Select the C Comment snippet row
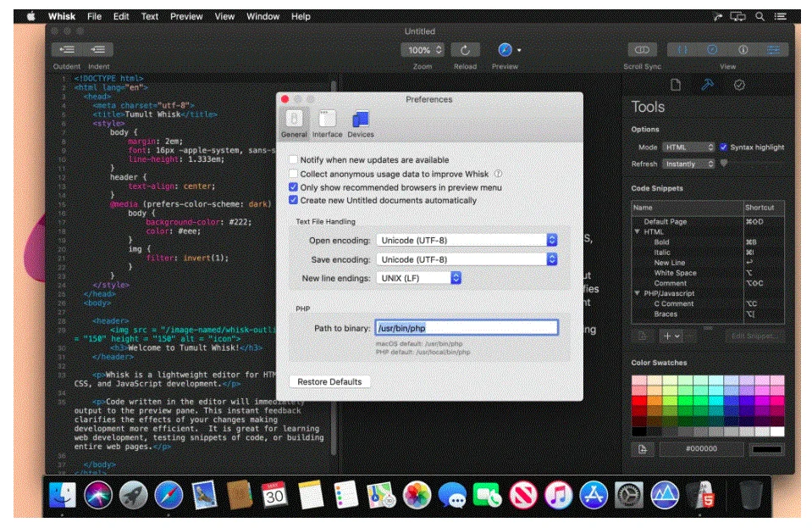812x528 pixels. (707, 303)
